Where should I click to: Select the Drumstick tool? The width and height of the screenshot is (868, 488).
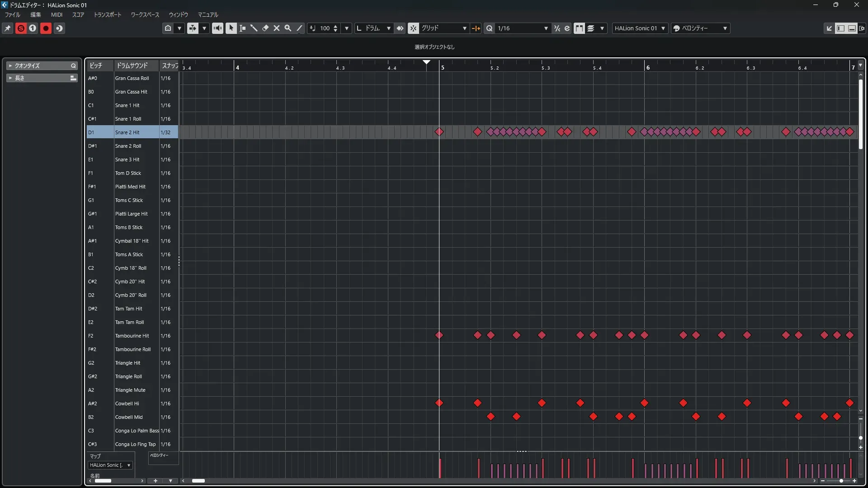click(x=254, y=28)
